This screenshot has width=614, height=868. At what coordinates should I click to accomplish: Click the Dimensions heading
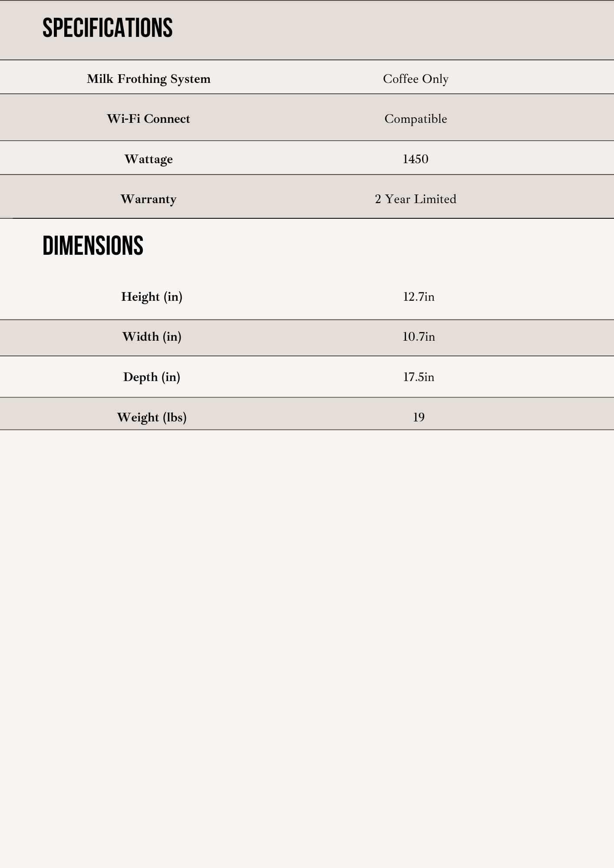pyautogui.click(x=93, y=246)
